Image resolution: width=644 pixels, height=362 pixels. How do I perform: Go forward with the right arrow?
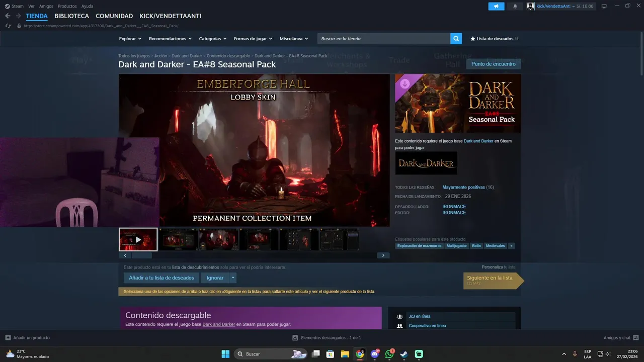click(18, 16)
